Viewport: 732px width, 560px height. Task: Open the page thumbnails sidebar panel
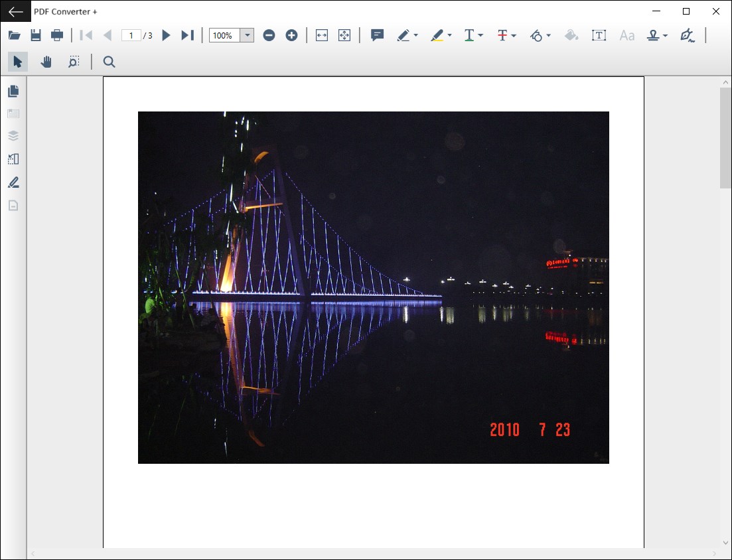coord(13,91)
